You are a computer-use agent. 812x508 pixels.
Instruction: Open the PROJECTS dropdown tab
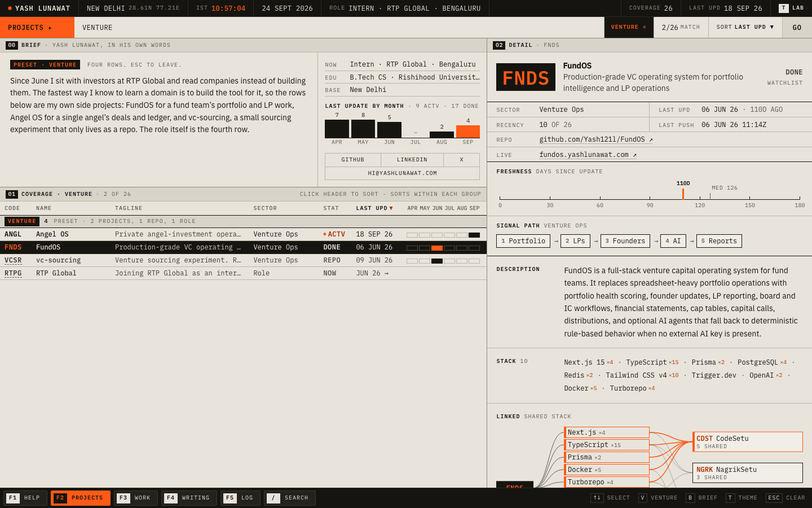click(x=37, y=28)
